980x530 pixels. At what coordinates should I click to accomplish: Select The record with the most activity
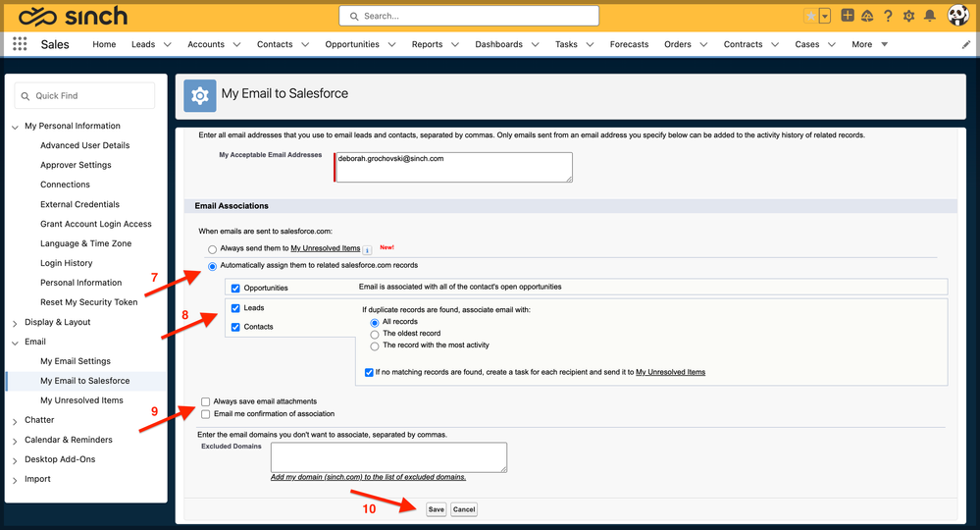pyautogui.click(x=375, y=346)
